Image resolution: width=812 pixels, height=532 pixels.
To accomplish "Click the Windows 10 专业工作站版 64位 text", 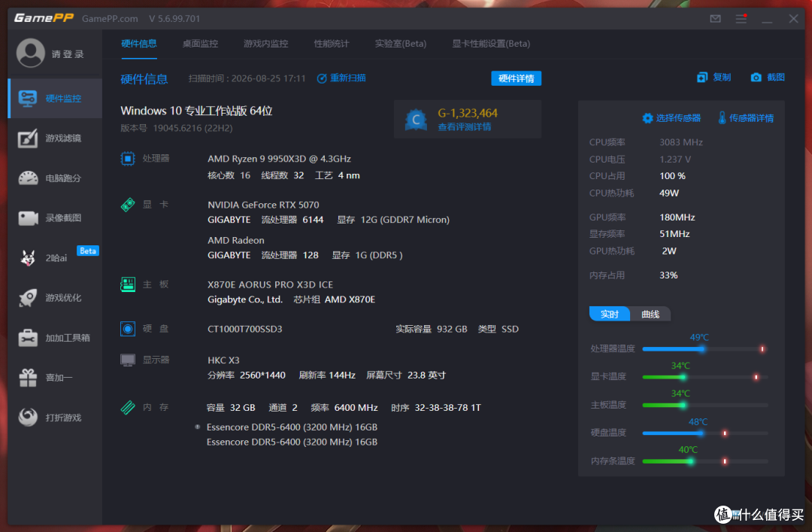I will [196, 111].
